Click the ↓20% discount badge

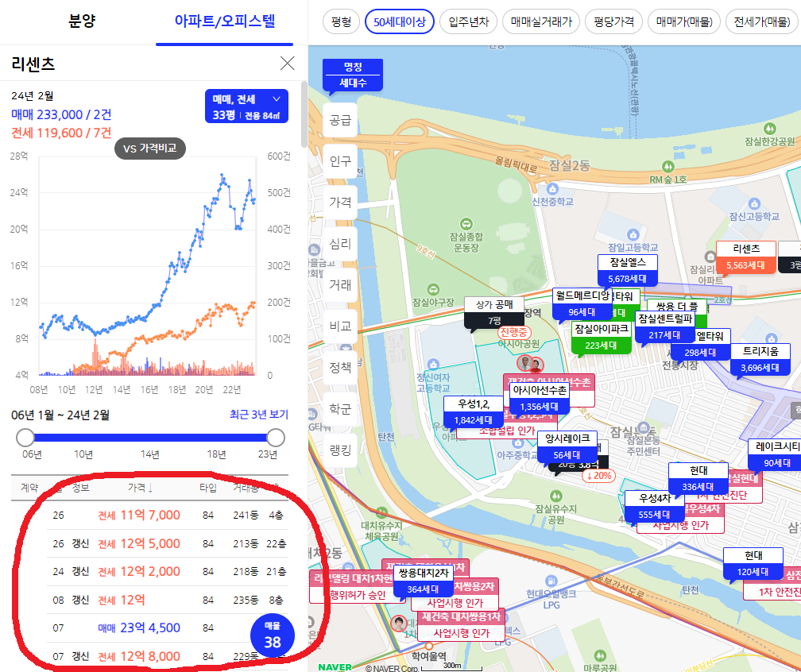tap(598, 475)
